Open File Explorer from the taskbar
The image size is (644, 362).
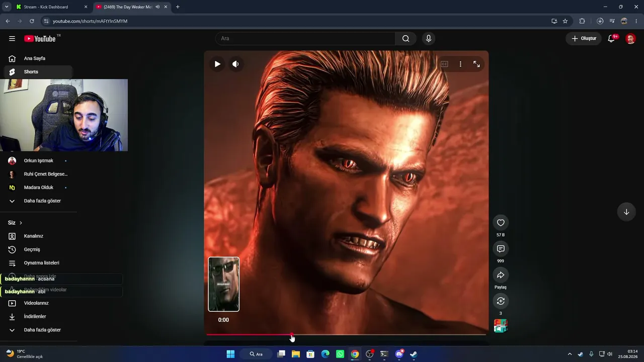click(296, 354)
